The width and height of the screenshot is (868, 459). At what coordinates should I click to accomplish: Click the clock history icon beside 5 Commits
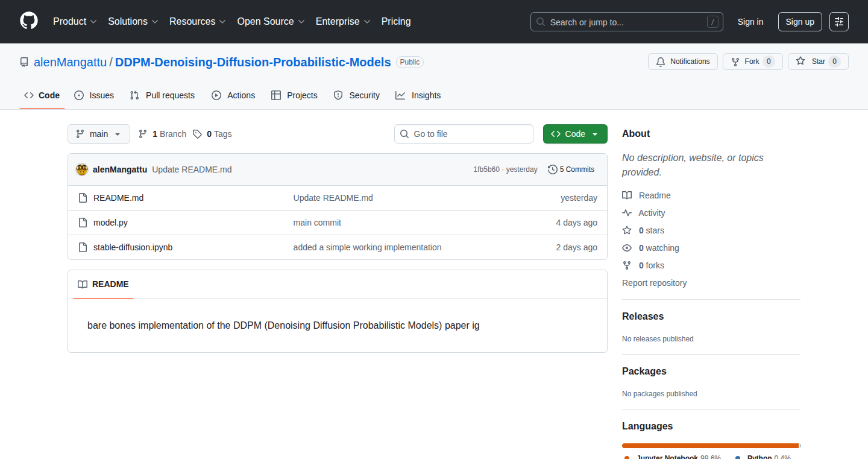click(x=552, y=169)
